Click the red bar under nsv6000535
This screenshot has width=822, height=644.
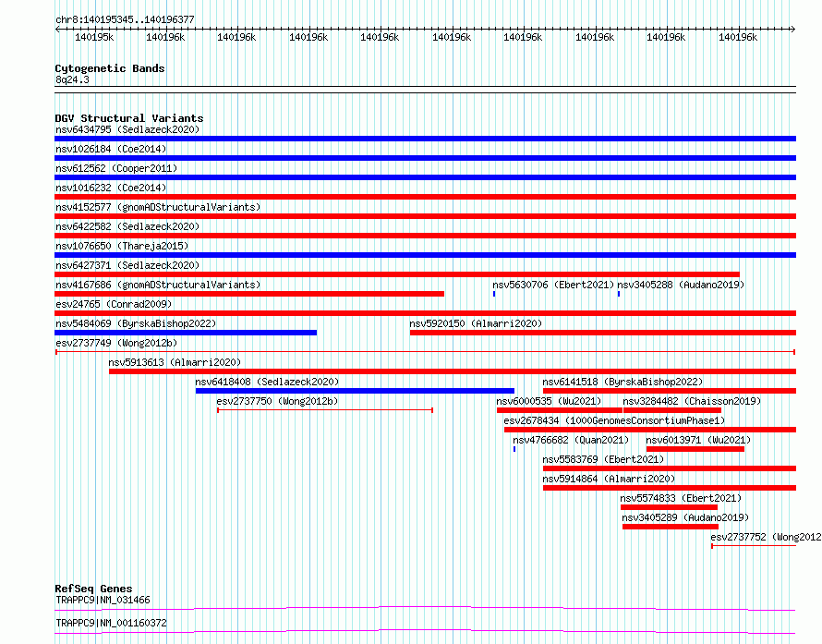coord(560,410)
